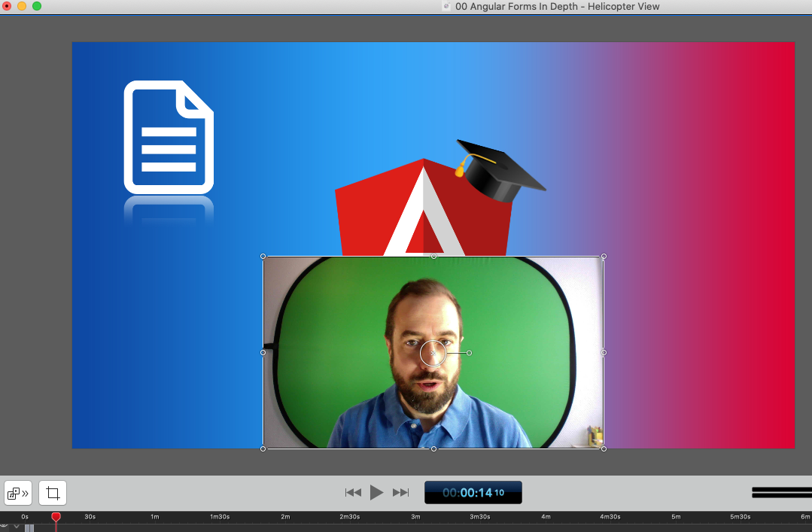This screenshot has height=532, width=812.
Task: Minimize the window with the yellow button
Action: (x=22, y=6)
